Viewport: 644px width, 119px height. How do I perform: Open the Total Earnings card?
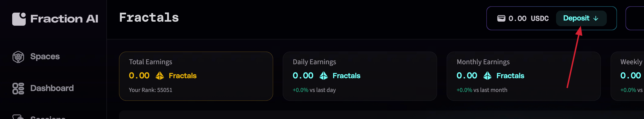tap(196, 76)
